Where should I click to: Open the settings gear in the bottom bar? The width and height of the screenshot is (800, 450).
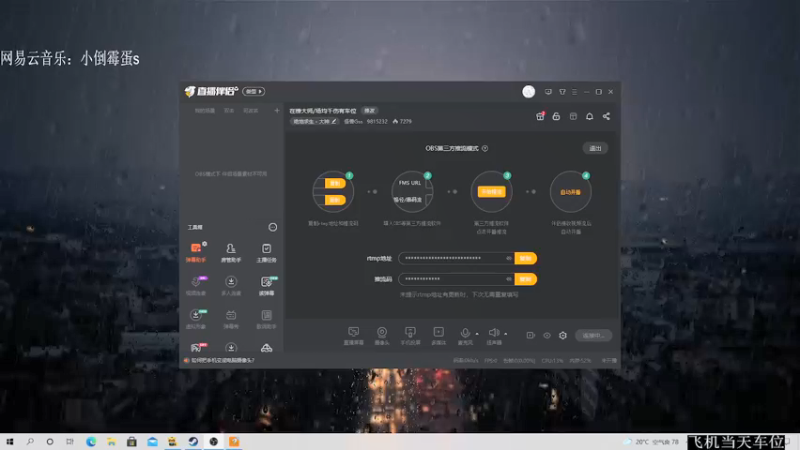(563, 335)
